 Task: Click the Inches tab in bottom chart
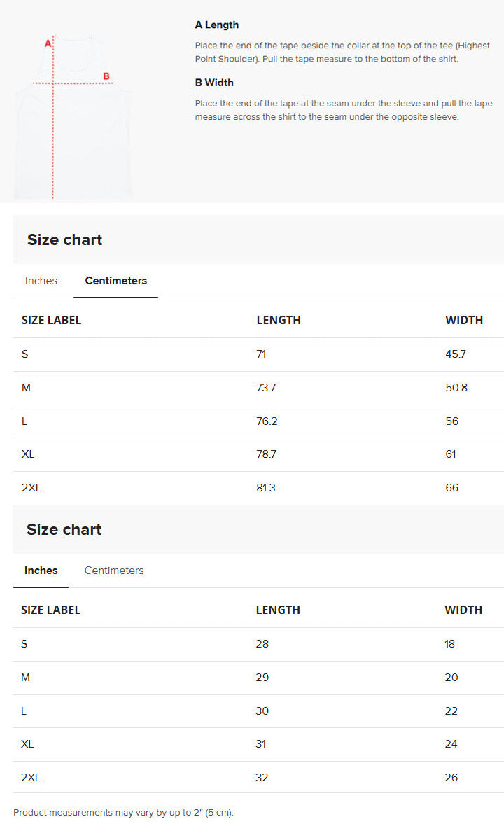(x=40, y=570)
